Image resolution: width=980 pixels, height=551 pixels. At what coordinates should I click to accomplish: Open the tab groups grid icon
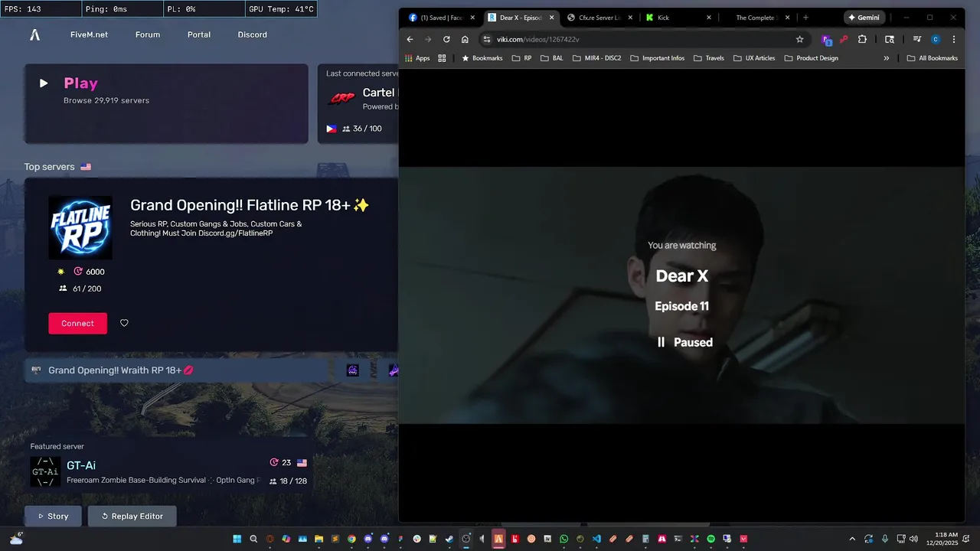pyautogui.click(x=442, y=58)
